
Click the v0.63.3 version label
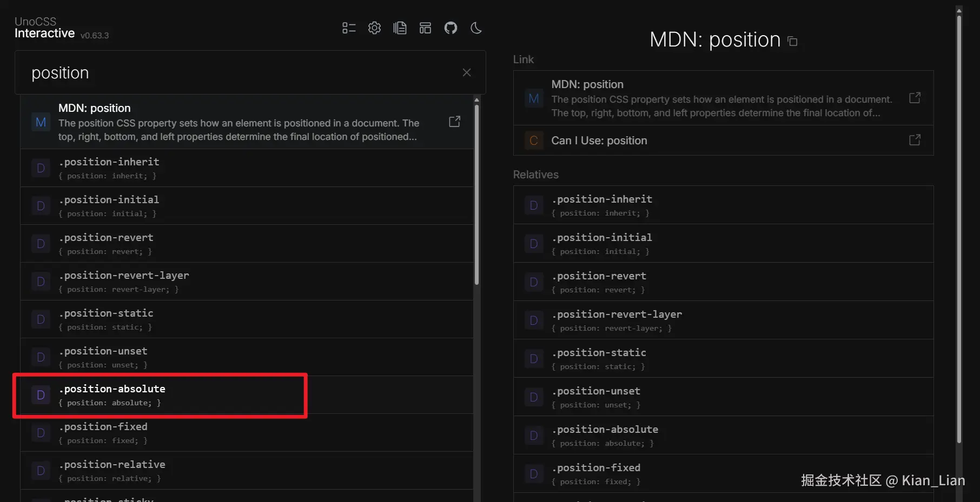tap(95, 35)
